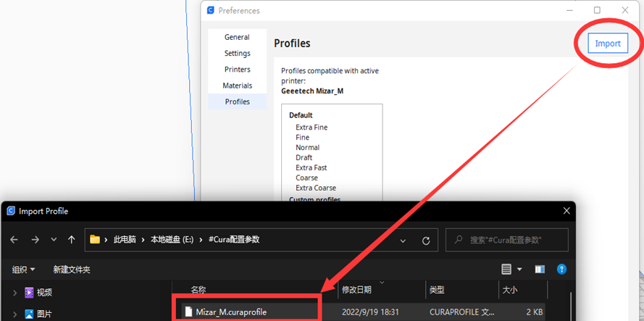Screen dimensions: 644x321
Task: Select the Profiles page in sidebar
Action: point(237,101)
